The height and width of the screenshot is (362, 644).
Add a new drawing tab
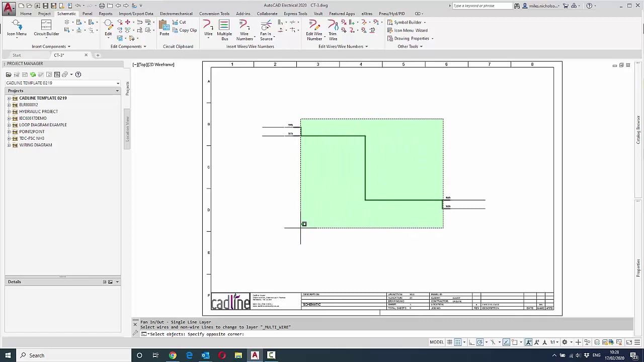(x=98, y=55)
